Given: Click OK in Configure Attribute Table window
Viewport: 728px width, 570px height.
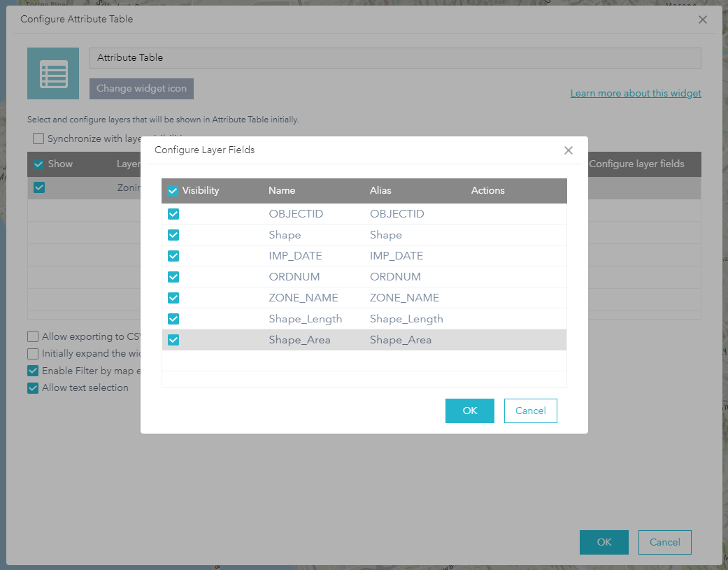Looking at the screenshot, I should pyautogui.click(x=604, y=542).
